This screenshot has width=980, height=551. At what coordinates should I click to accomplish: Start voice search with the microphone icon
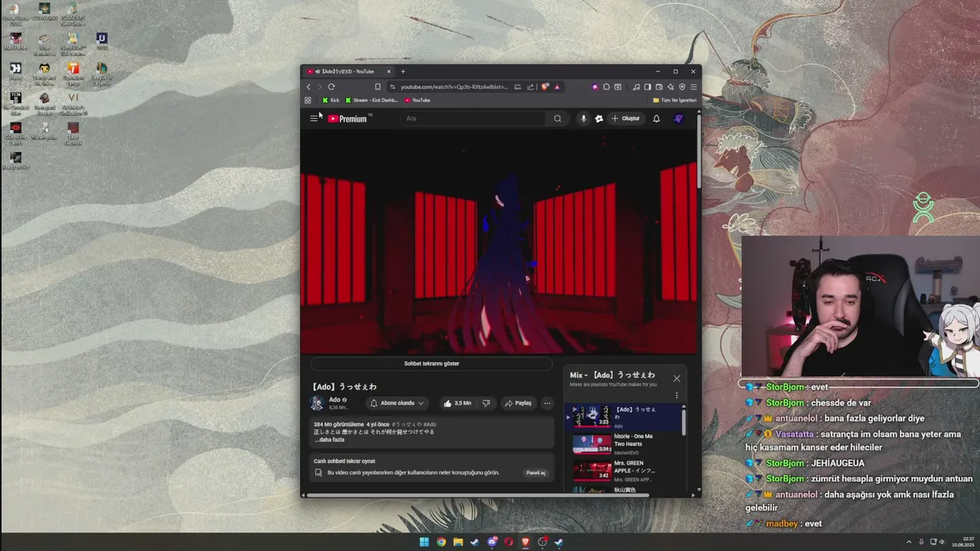click(x=583, y=119)
